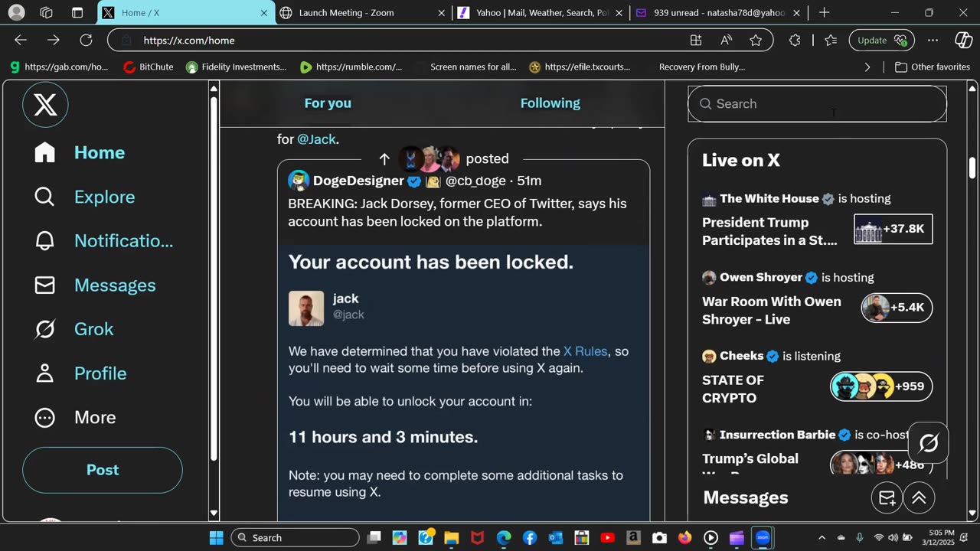The height and width of the screenshot is (551, 980).
Task: Open War Room With Owen Shroyer broadcast
Action: [771, 311]
